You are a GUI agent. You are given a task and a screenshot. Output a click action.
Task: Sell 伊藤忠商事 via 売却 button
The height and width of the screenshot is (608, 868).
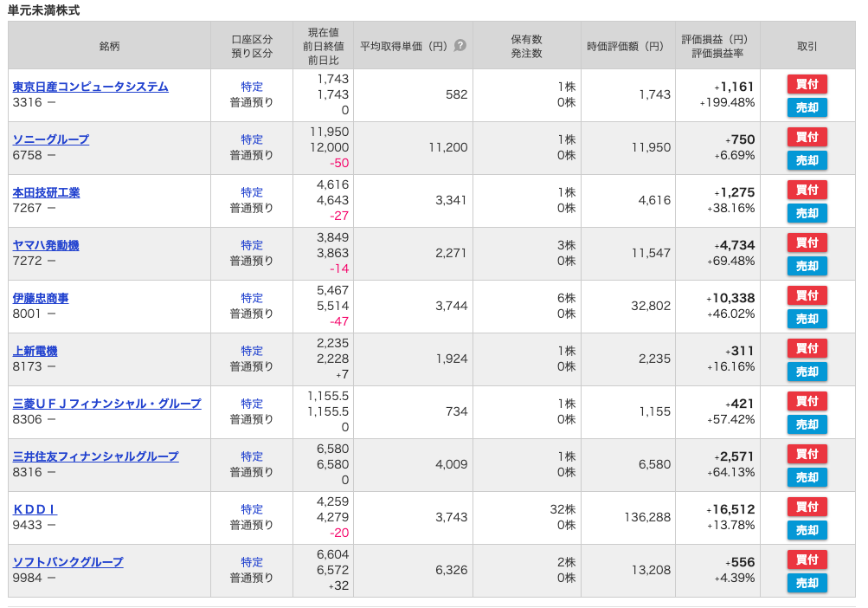point(807,319)
